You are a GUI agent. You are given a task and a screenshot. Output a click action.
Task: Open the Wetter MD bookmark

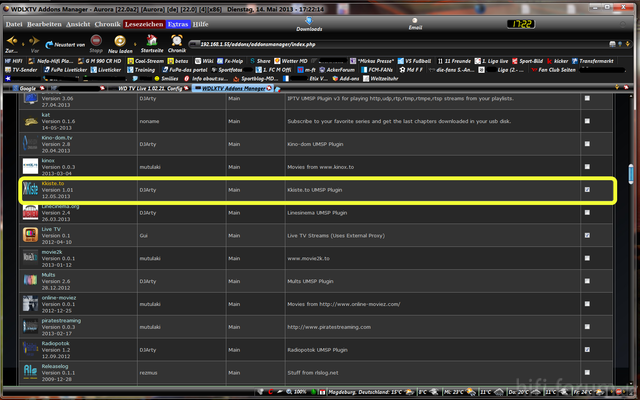[x=291, y=61]
